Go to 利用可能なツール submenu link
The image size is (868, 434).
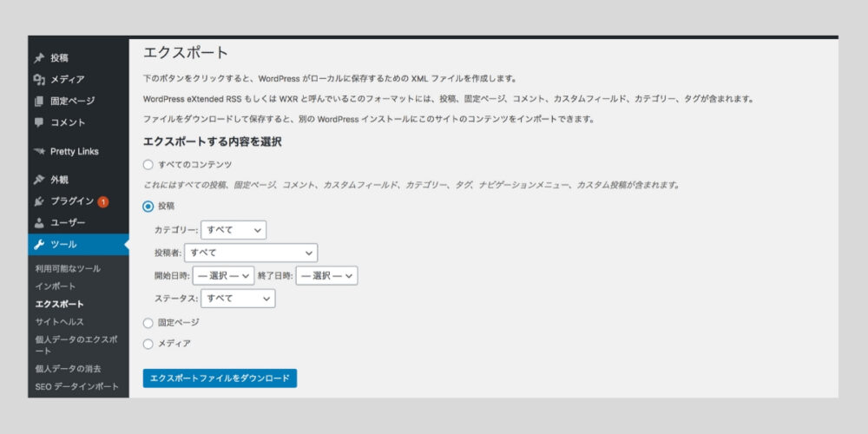(x=68, y=268)
